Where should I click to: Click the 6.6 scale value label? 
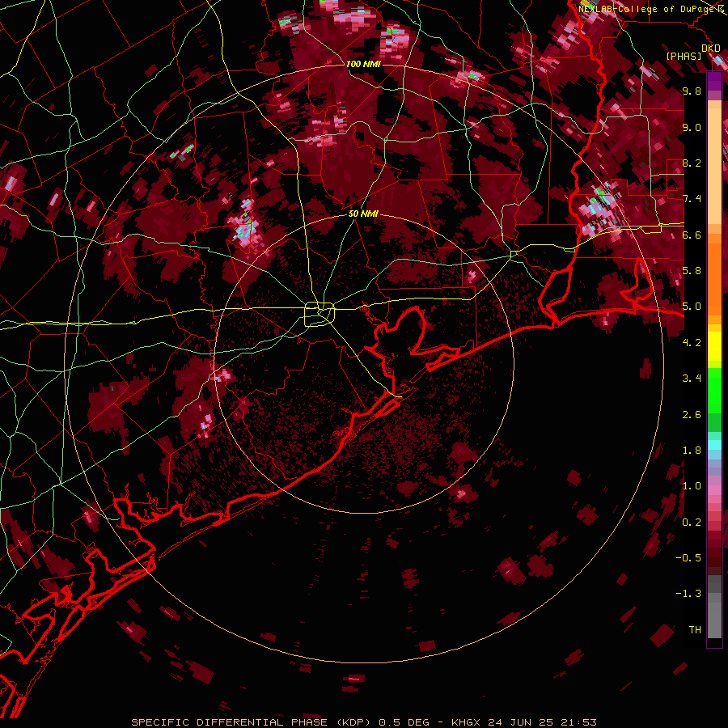tap(692, 235)
